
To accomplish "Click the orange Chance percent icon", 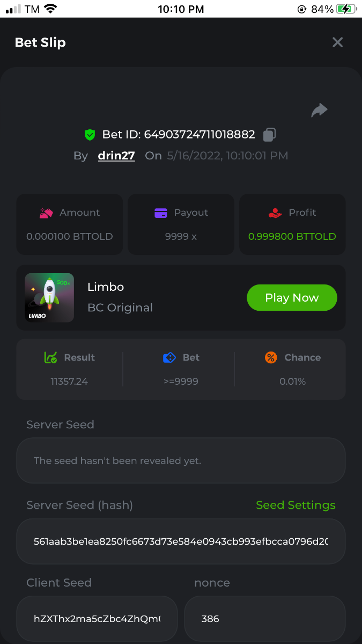I will 271,357.
